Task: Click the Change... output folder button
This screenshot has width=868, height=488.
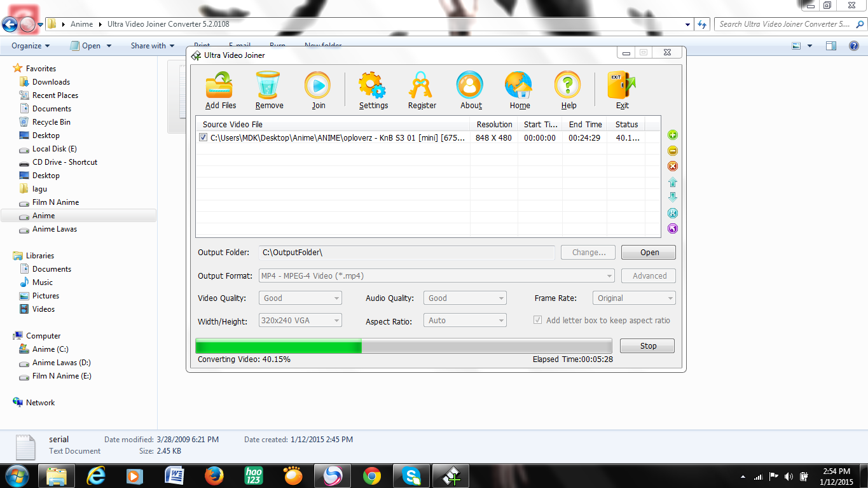Action: pyautogui.click(x=588, y=253)
